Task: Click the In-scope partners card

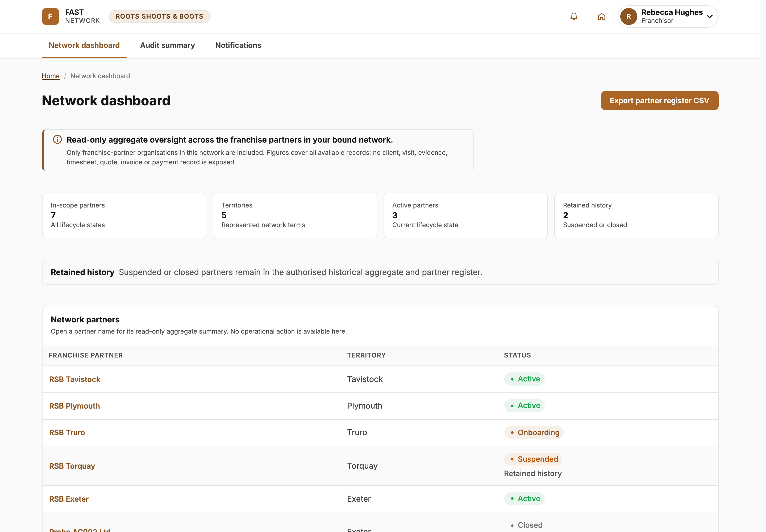Action: [x=124, y=215]
